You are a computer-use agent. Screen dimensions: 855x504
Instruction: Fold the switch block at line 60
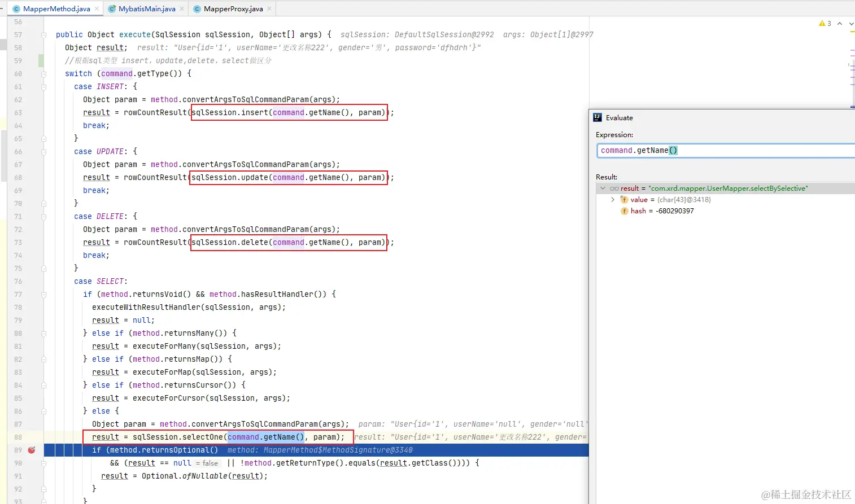click(43, 73)
